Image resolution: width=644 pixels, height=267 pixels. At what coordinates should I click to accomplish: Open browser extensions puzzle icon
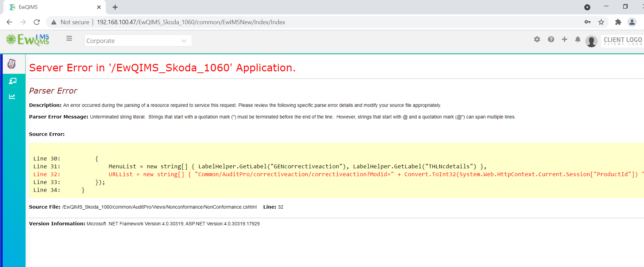(x=618, y=22)
